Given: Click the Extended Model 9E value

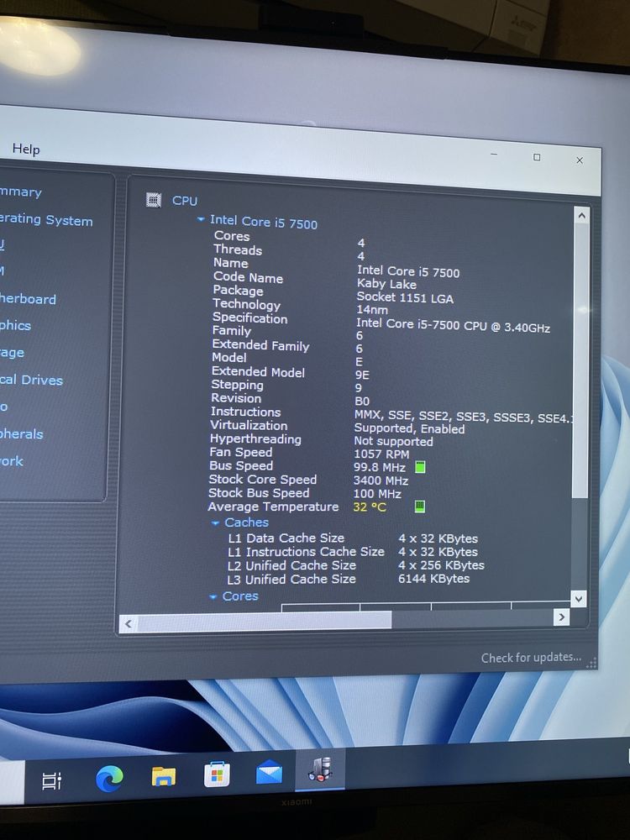Looking at the screenshot, I should (x=362, y=375).
